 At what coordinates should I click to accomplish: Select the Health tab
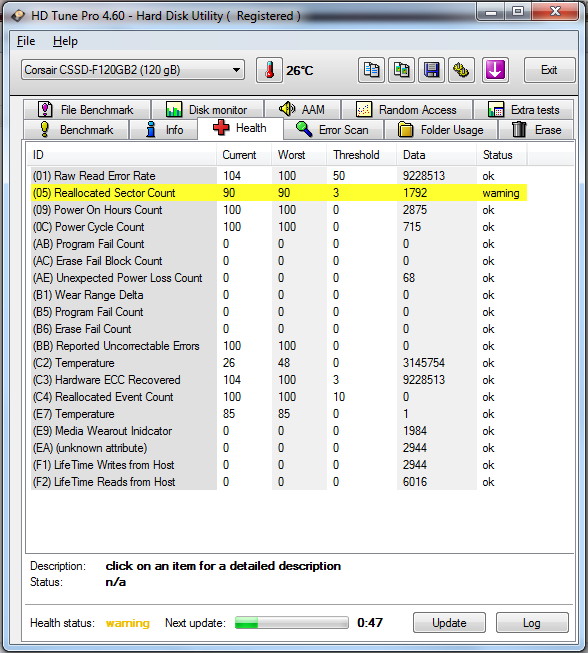[x=240, y=128]
